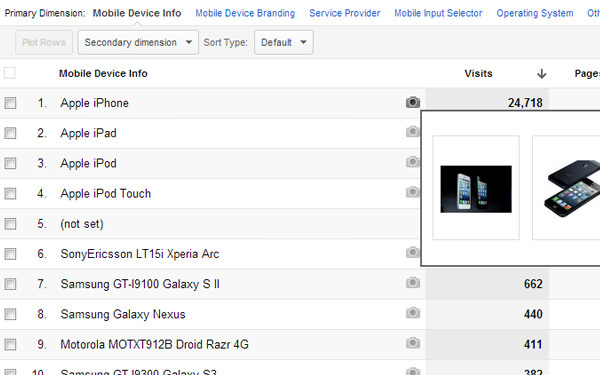Check the Samsung Galaxy Nexus checkbox
Viewport: 600px width, 375px height.
(10, 314)
